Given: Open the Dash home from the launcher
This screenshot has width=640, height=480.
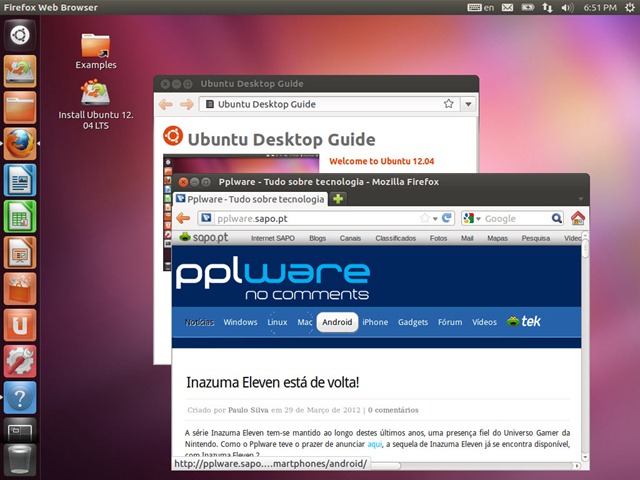Looking at the screenshot, I should coord(20,35).
